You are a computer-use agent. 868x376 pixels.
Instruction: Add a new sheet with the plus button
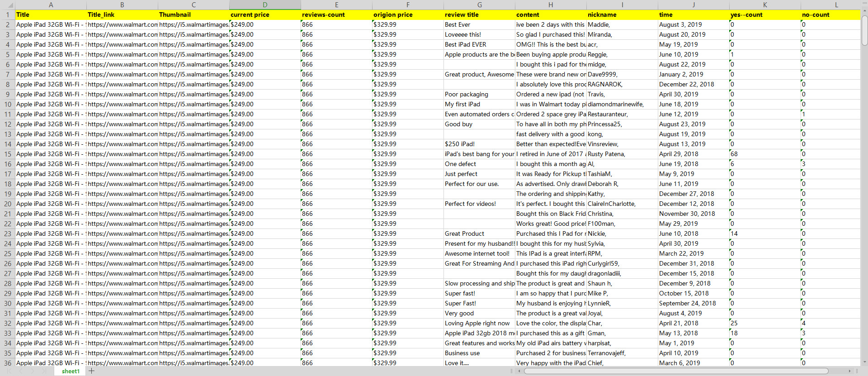pos(92,371)
